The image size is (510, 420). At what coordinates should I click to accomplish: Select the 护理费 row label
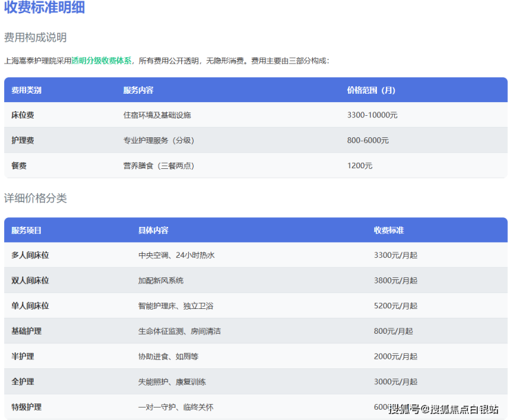click(23, 141)
